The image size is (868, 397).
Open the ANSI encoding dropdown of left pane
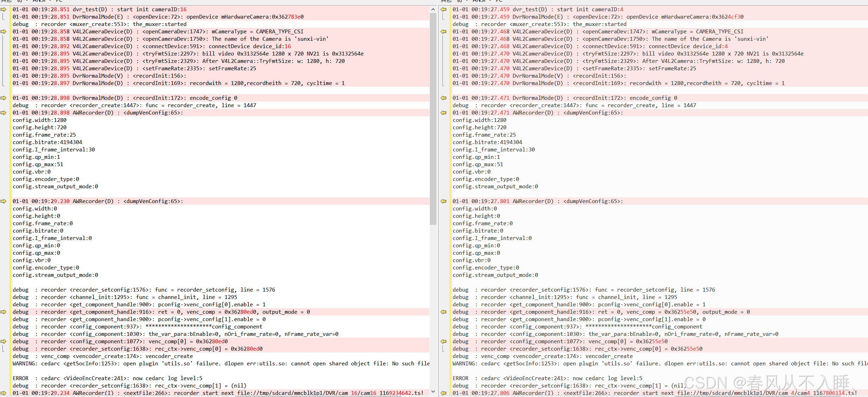click(x=40, y=1)
